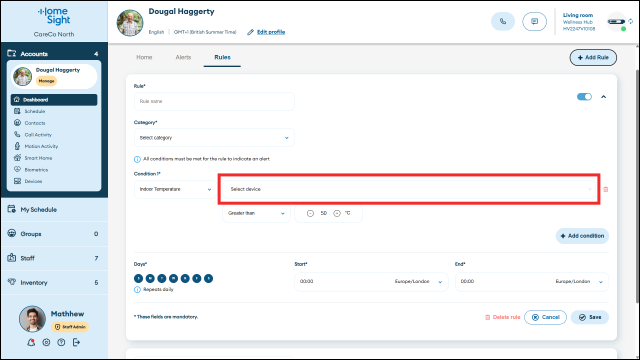Open the Edit profile link
This screenshot has width=640, height=360.
pos(271,32)
